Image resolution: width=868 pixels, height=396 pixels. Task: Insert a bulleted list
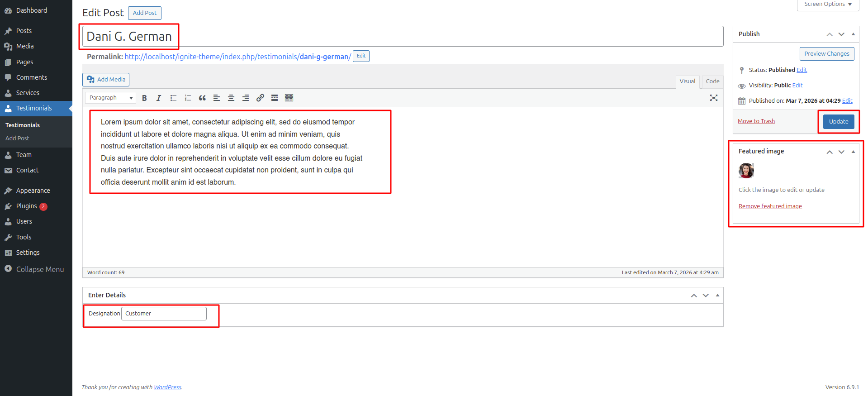[173, 98]
